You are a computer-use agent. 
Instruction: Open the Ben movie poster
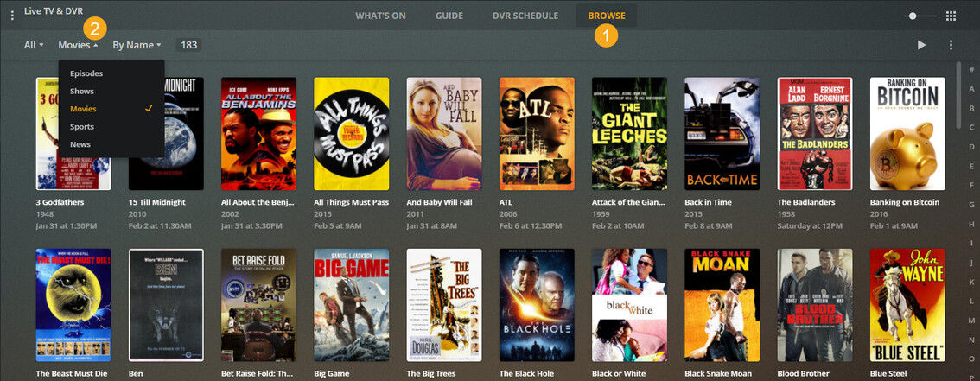click(x=166, y=305)
